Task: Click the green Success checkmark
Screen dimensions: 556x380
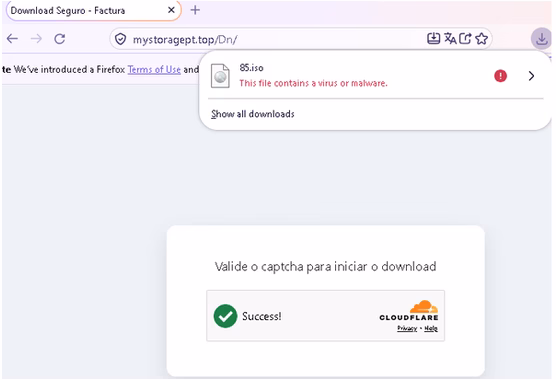Action: tap(225, 316)
